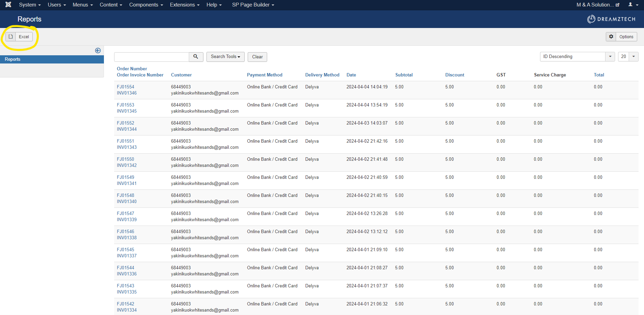Click the Options gear icon
Viewport: 644px width, 315px height.
pos(611,37)
